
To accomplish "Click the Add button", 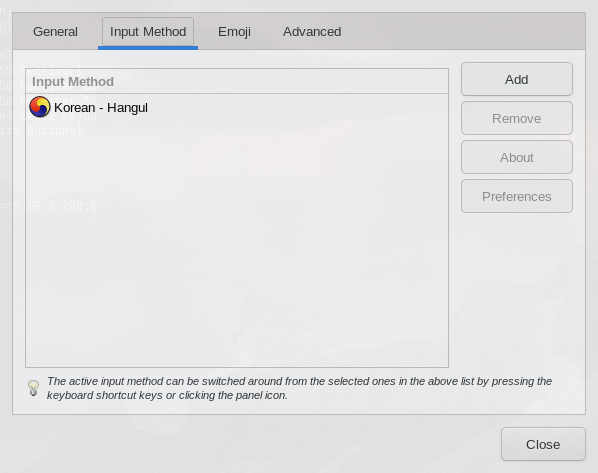I will 517,79.
